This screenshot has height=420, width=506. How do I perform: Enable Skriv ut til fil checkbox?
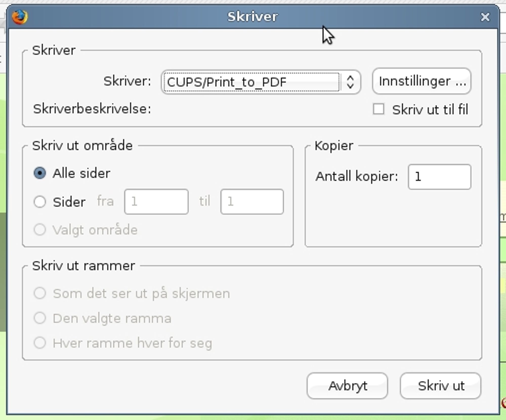point(378,109)
